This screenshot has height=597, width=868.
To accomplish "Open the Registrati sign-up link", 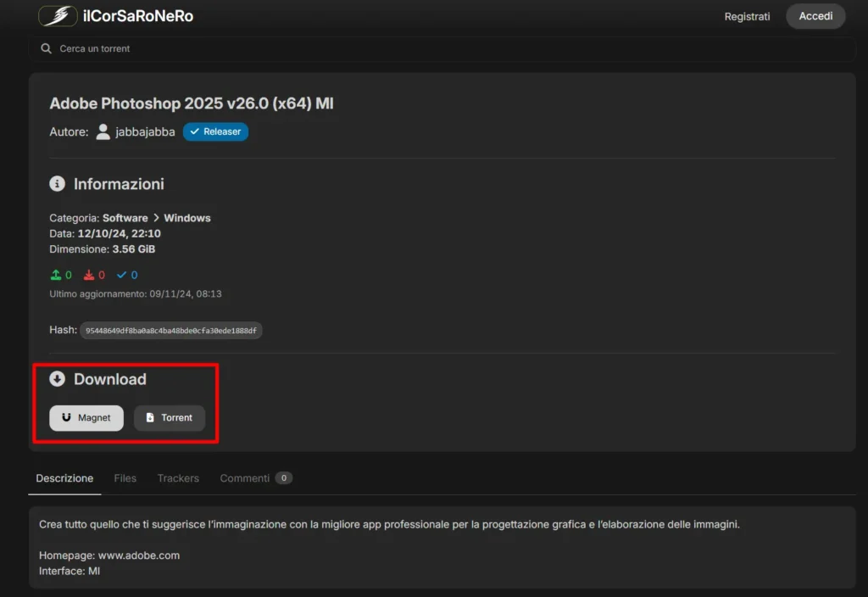I will point(747,17).
